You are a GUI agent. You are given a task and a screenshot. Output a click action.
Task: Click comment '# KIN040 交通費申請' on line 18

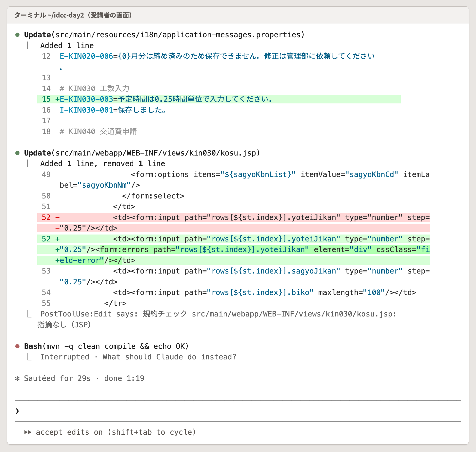pyautogui.click(x=98, y=132)
